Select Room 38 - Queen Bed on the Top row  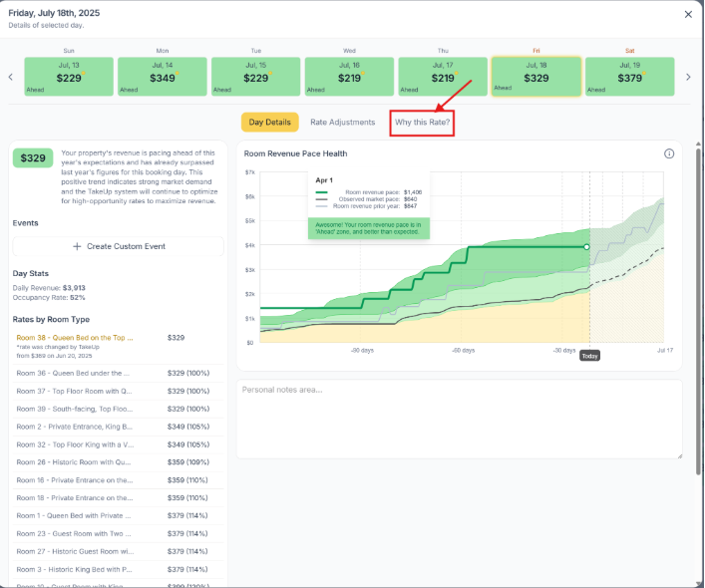[119, 346]
